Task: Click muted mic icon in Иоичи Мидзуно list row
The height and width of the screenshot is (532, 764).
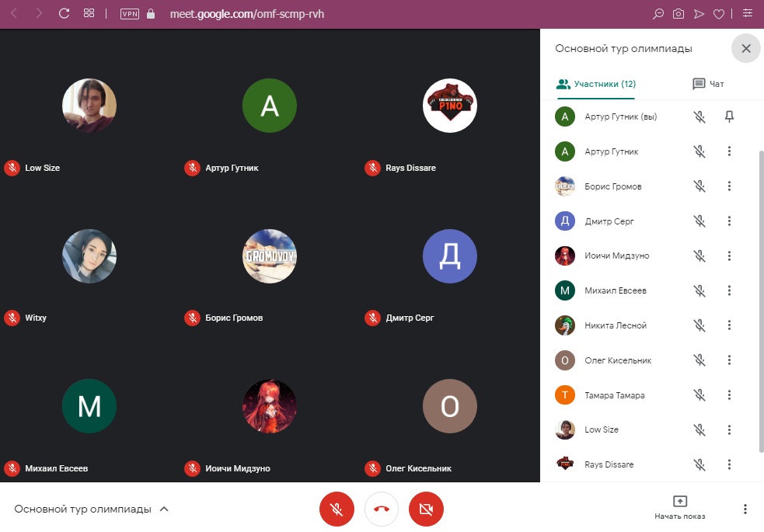Action: pyautogui.click(x=699, y=256)
